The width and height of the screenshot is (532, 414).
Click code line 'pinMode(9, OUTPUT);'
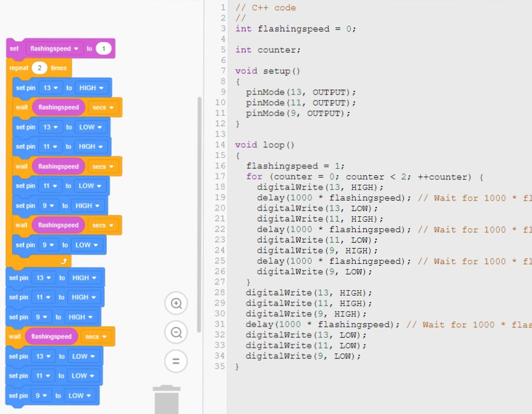[x=298, y=113]
